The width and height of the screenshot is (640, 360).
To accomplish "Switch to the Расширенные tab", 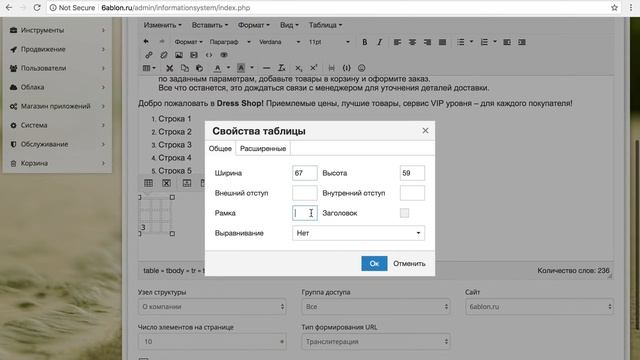I will (263, 149).
